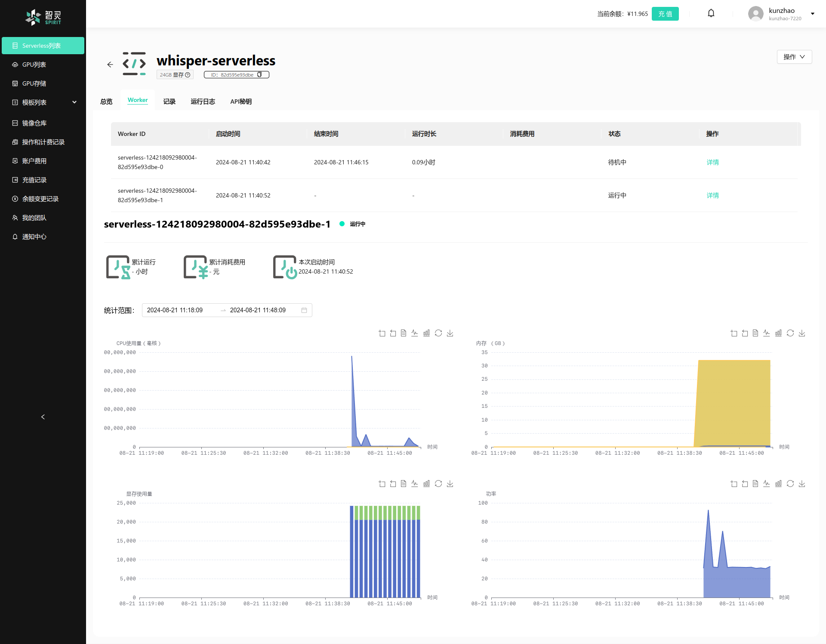Download the 内存 memory chart as image

tap(802, 333)
